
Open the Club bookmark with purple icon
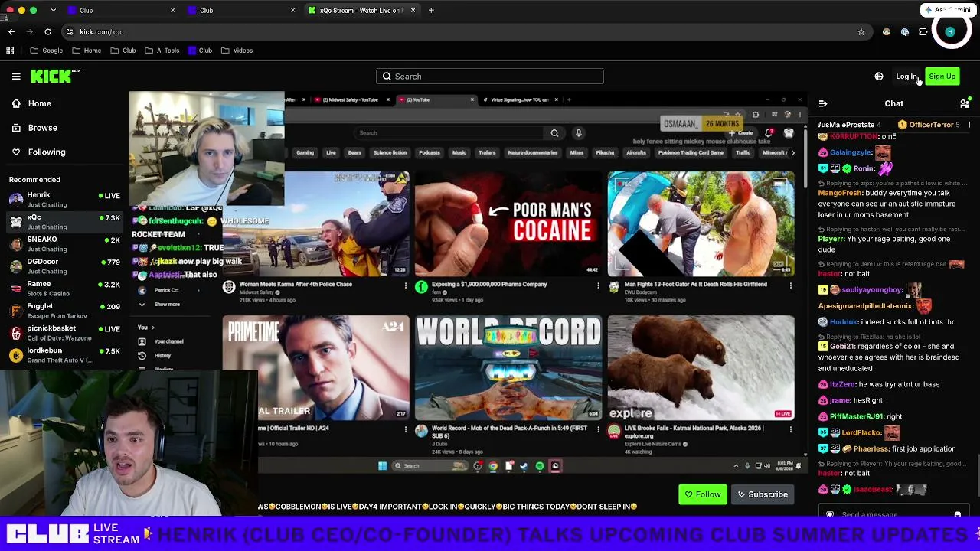click(x=200, y=51)
